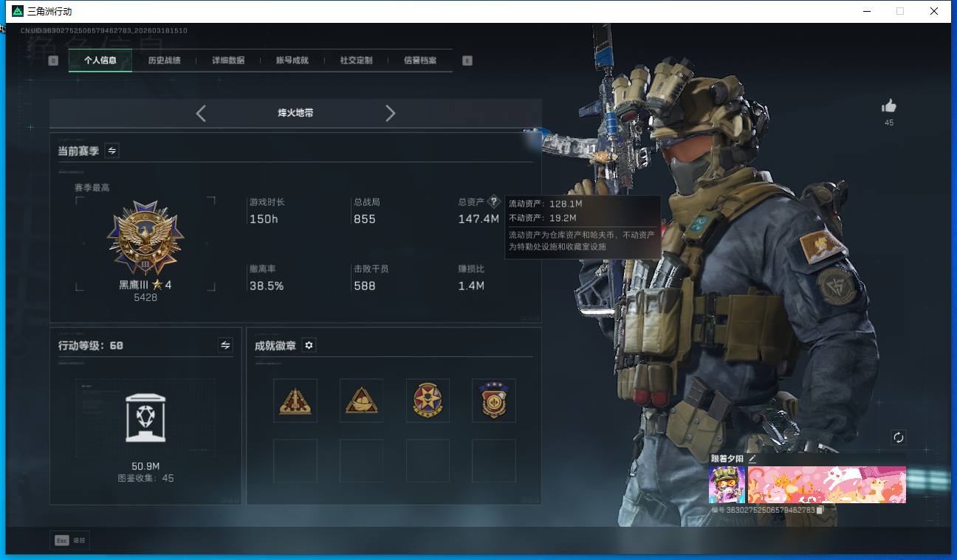Select the fourth shield achievement badge
The height and width of the screenshot is (560, 957).
[x=493, y=401]
